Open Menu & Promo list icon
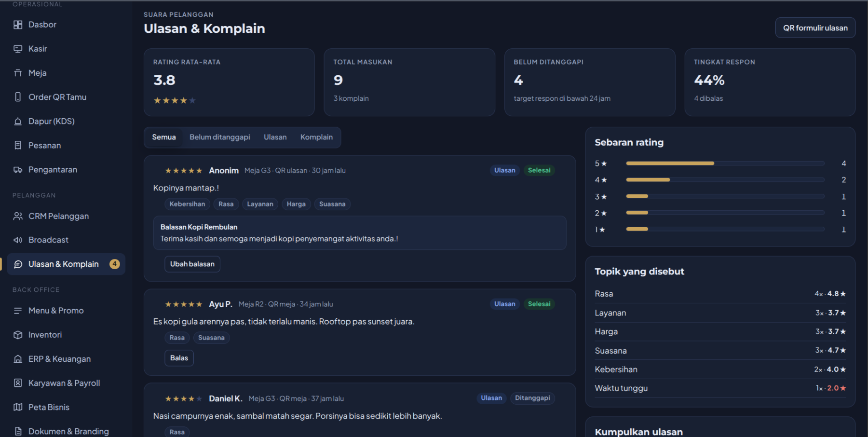The height and width of the screenshot is (437, 868). (18, 311)
